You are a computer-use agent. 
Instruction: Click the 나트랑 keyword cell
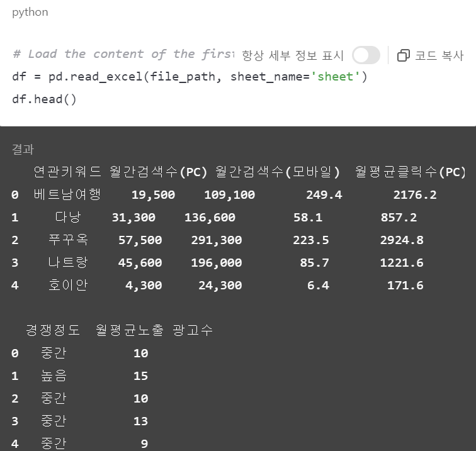(68, 262)
